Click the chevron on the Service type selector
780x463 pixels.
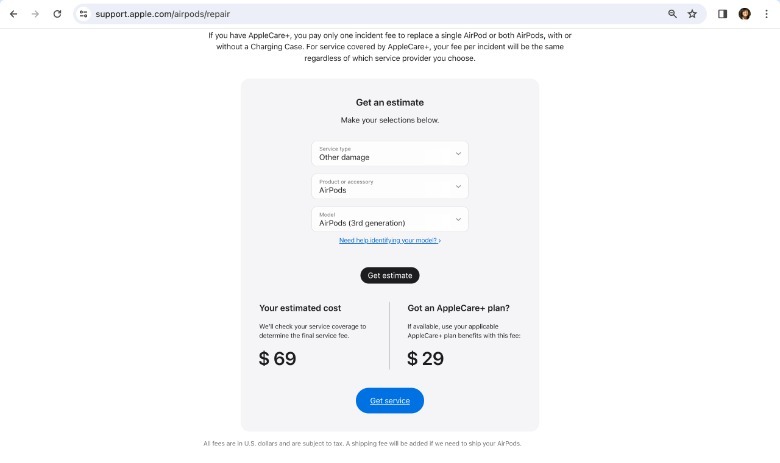[458, 153]
